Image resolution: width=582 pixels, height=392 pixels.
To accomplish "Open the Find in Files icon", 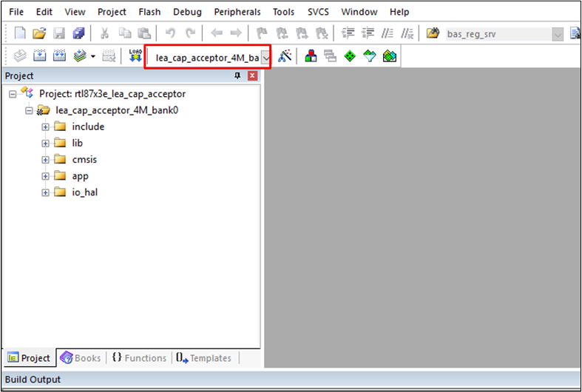I will 433,33.
